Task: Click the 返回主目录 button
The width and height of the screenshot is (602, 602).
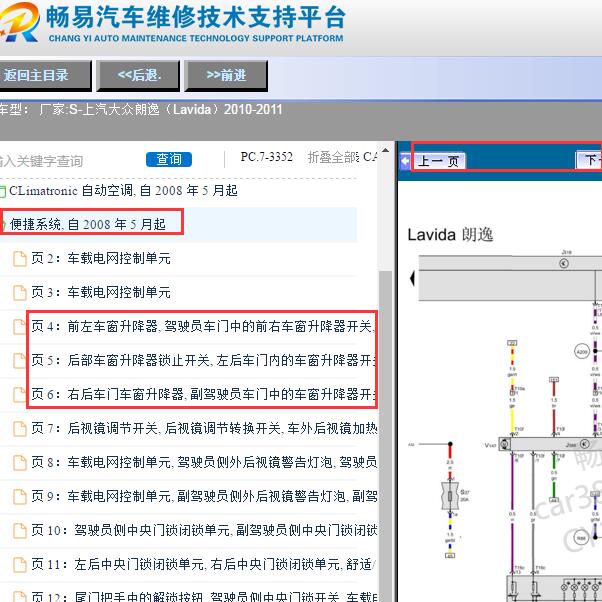Action: pyautogui.click(x=44, y=75)
